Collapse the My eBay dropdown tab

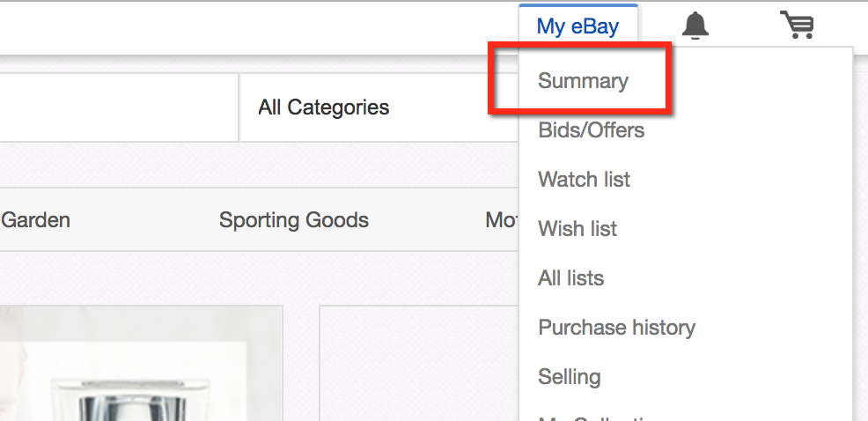point(577,26)
